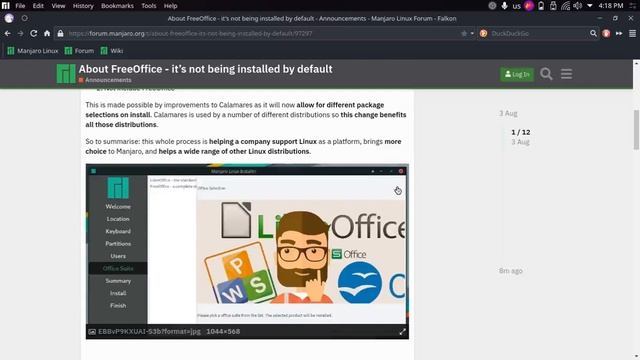640x360 pixels.
Task: Click the bold text 'helping a company support Linux'
Action: click(x=263, y=141)
